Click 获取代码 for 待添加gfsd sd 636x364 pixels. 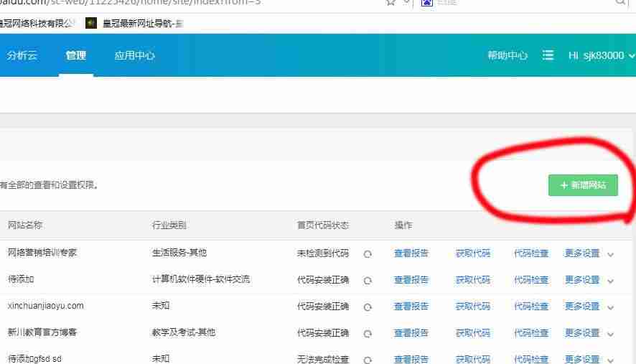coord(473,359)
